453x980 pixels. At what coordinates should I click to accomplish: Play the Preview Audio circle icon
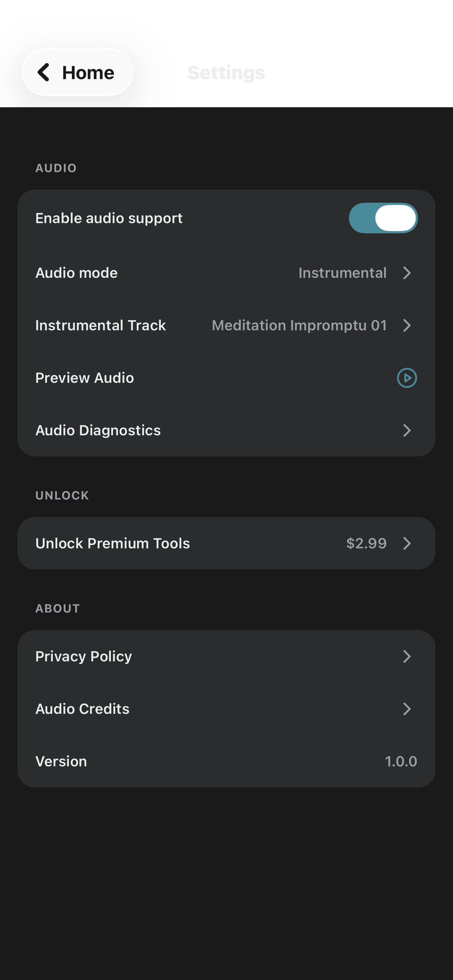[407, 378]
